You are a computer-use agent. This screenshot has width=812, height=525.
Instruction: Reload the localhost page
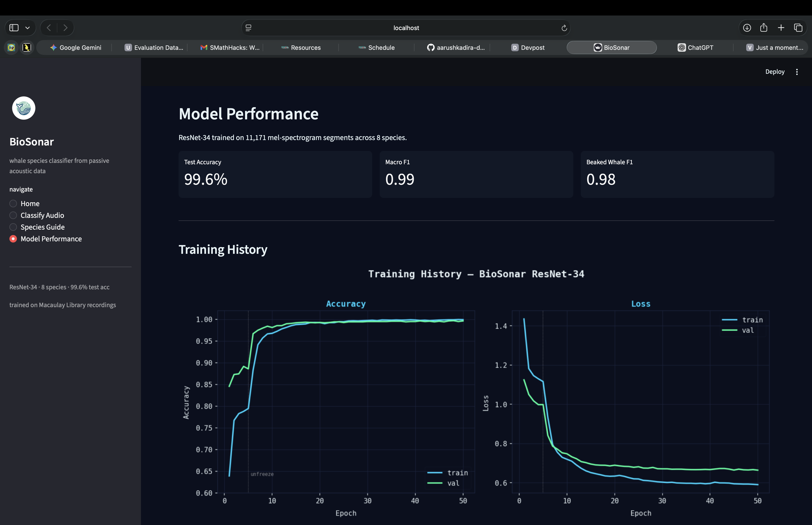click(564, 28)
